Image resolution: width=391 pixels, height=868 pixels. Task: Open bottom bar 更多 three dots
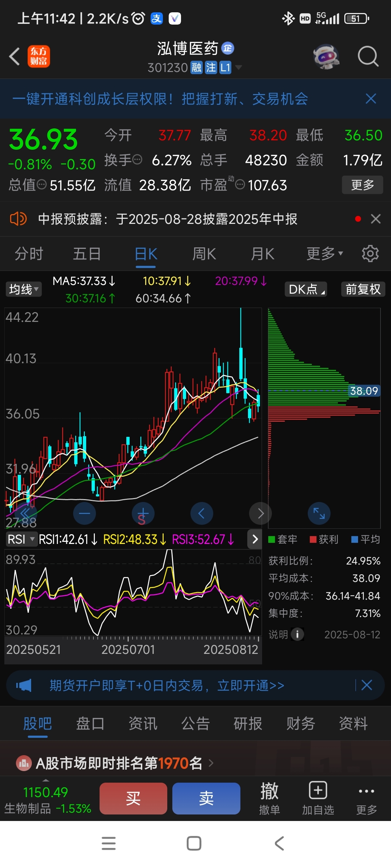point(366,799)
